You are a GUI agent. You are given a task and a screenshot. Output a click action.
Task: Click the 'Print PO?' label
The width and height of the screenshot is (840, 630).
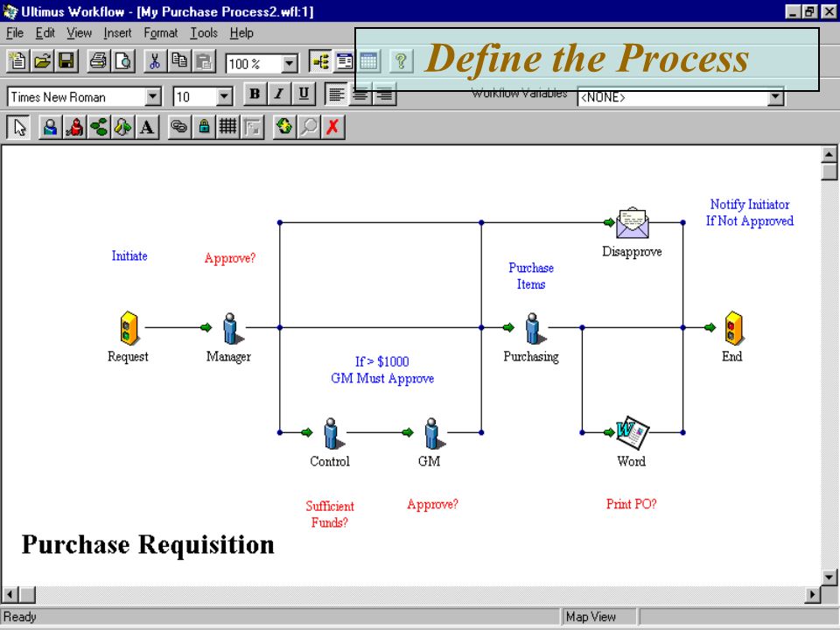pyautogui.click(x=631, y=504)
